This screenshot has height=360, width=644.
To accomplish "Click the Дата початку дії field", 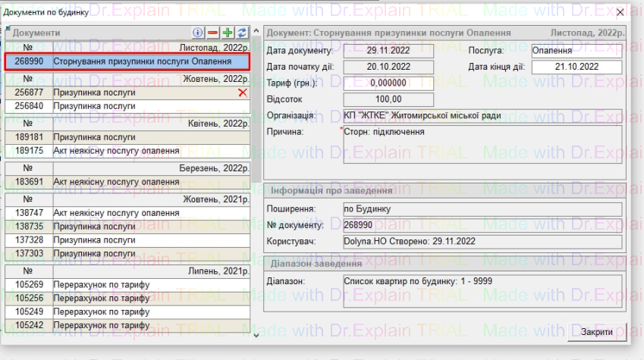I will coord(388,67).
